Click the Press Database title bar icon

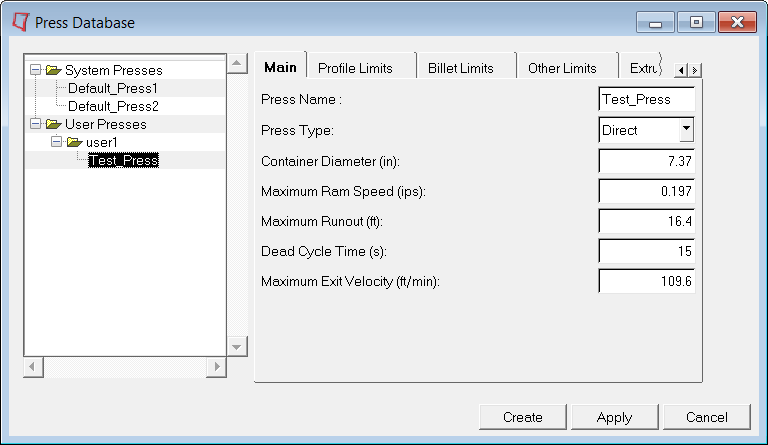click(19, 21)
